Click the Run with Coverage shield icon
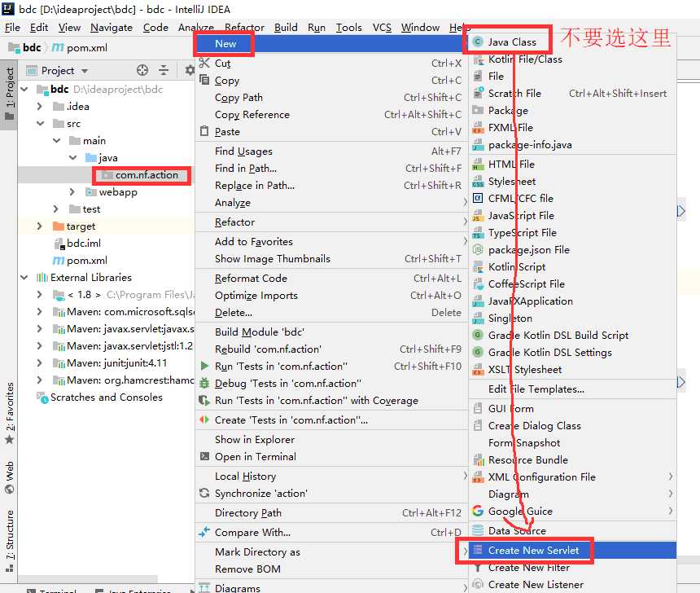Viewport: 700px width, 593px height. pos(204,401)
